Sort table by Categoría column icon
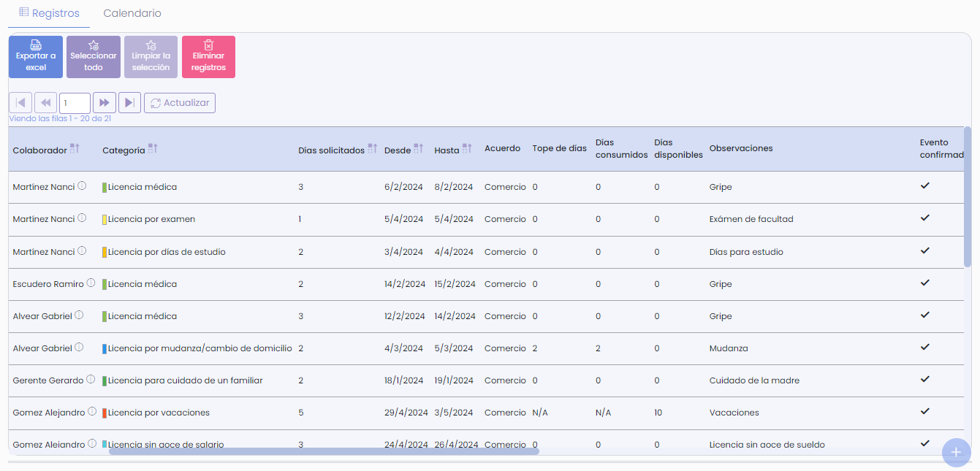Viewport: 980px width, 471px height. [x=153, y=149]
